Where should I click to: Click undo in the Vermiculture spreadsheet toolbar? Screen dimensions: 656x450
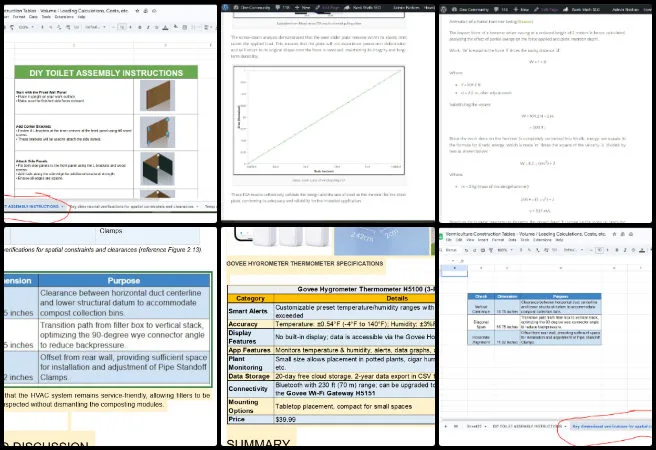click(x=466, y=250)
